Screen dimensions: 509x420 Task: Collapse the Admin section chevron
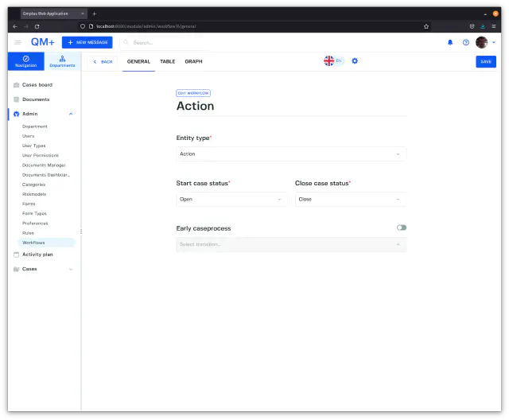(x=71, y=114)
